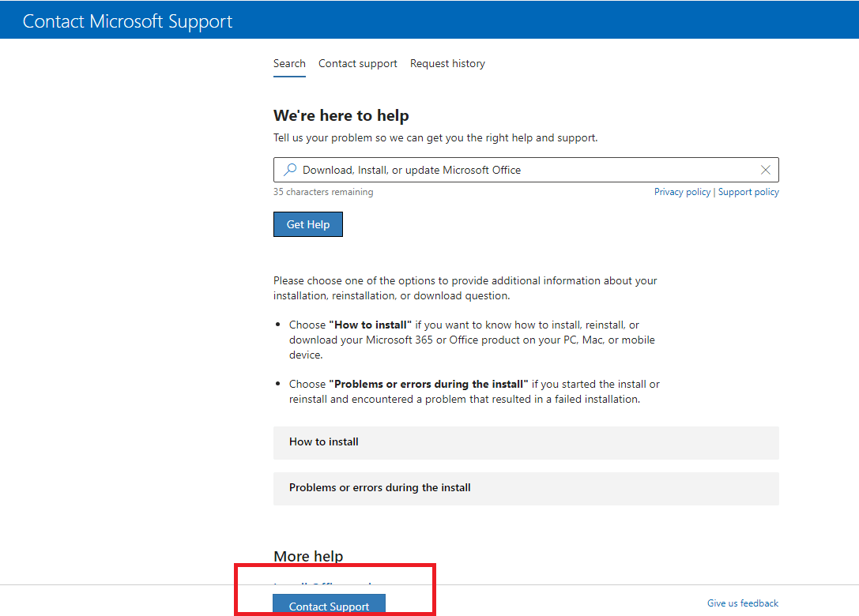The width and height of the screenshot is (859, 616).
Task: Open the Privacy policy link
Action: tap(682, 192)
